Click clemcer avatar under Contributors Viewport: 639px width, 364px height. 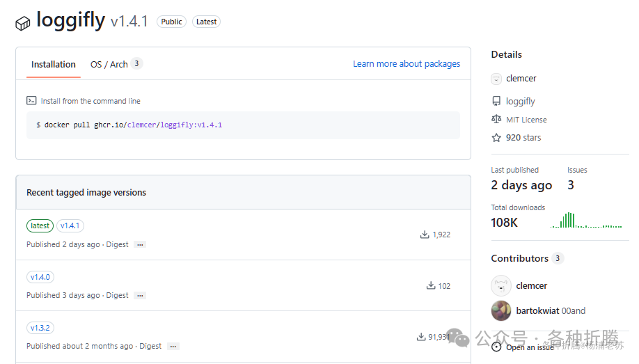click(501, 286)
